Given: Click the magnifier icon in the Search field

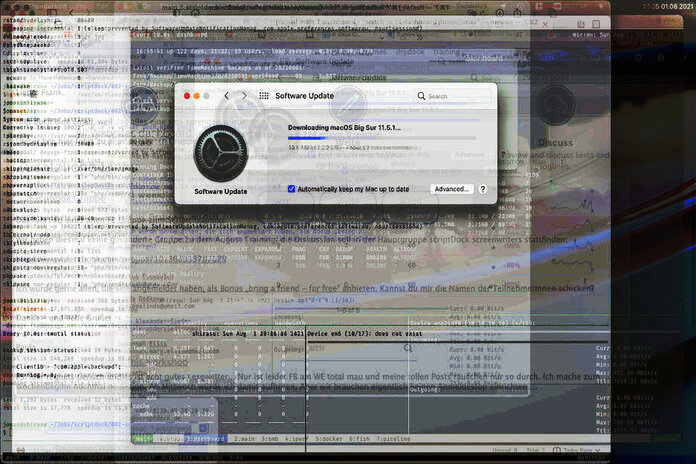Looking at the screenshot, I should [421, 96].
